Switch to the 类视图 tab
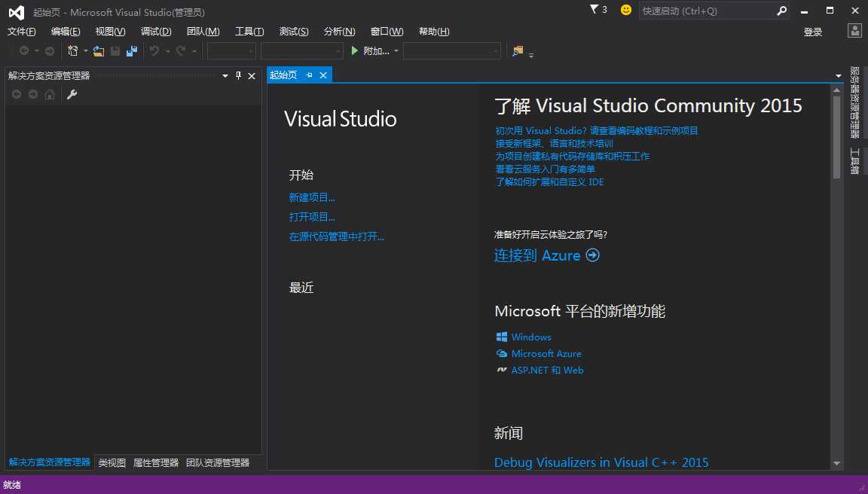The width and height of the screenshot is (868, 494). pyautogui.click(x=112, y=462)
